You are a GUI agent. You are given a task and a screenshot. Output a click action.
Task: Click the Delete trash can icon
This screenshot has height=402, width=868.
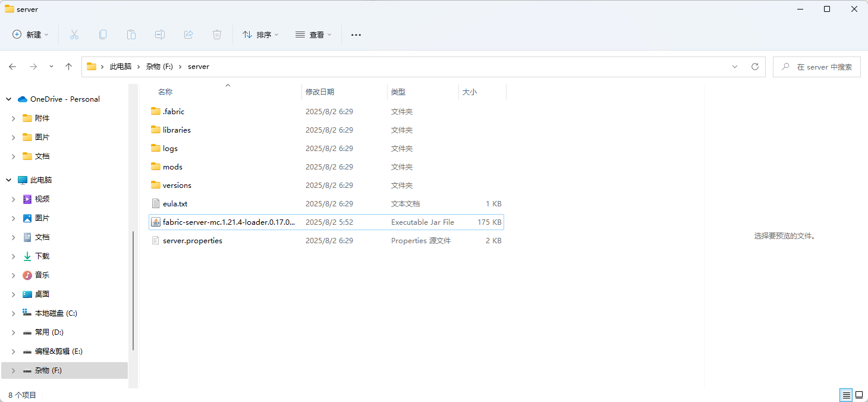217,34
